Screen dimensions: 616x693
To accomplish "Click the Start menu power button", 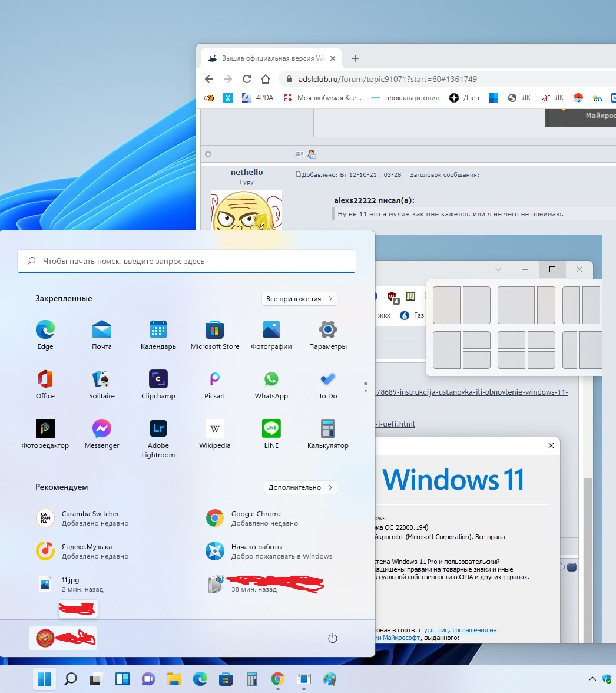I will pyautogui.click(x=333, y=638).
